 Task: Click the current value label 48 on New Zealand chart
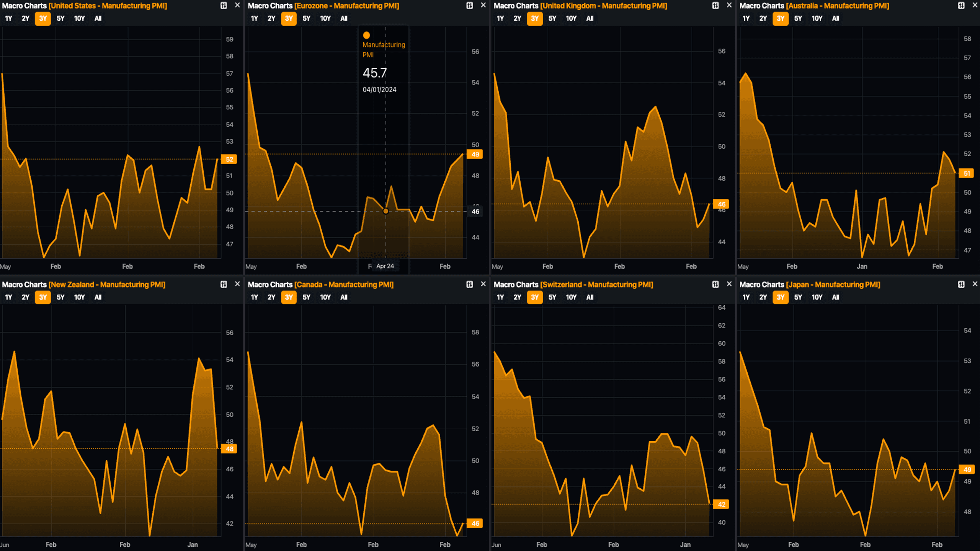(229, 449)
